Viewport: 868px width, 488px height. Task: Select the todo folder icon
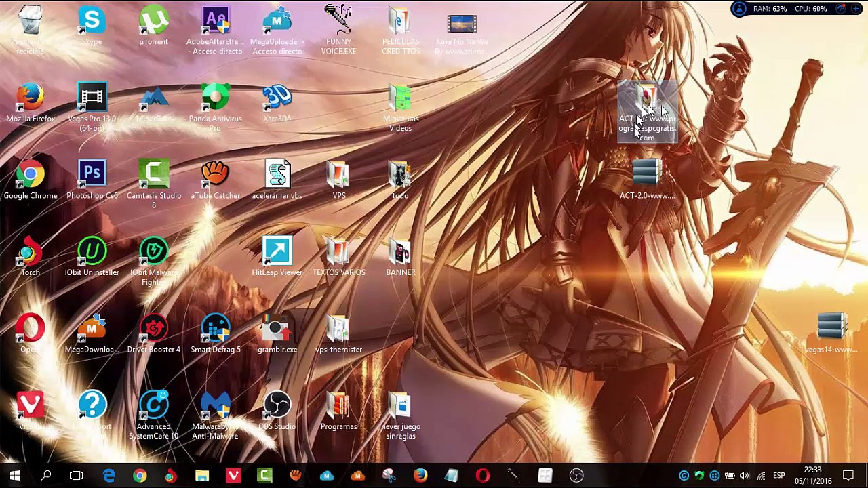(x=400, y=180)
